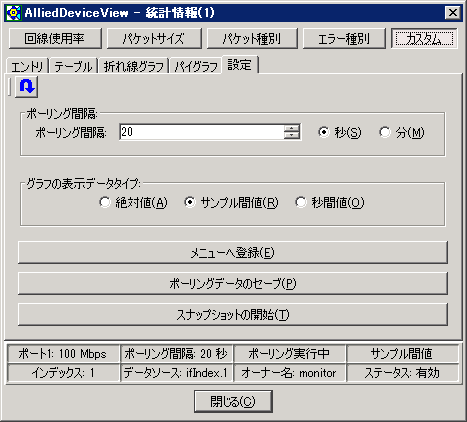467x422 pixels.
Task: Click status cell 'ポーリング実行中'
Action: click(x=289, y=354)
